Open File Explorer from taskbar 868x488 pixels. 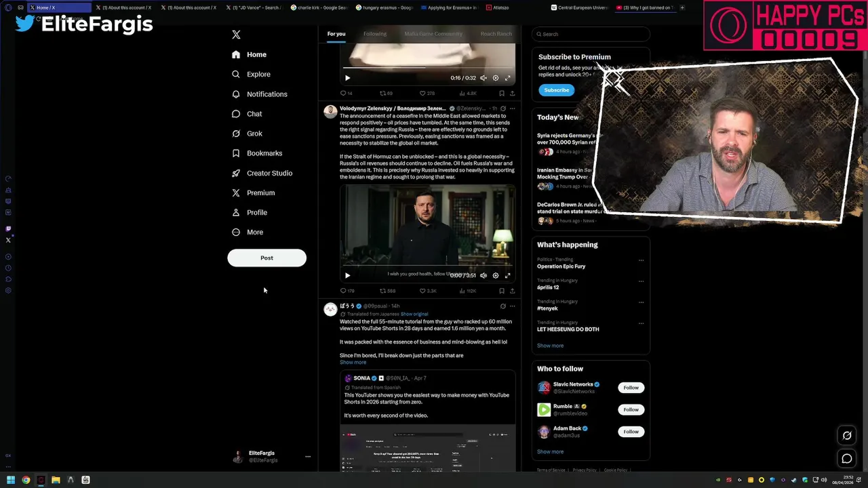(x=56, y=480)
